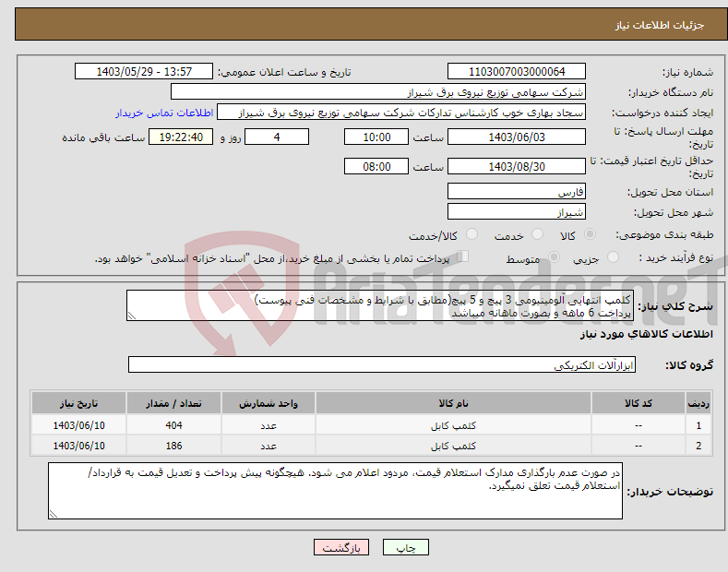
Task: Click the remaining days field showing 4
Action: click(277, 137)
